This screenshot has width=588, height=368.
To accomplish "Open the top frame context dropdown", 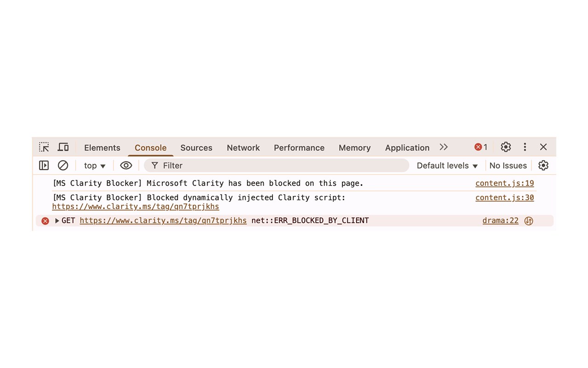I will click(94, 165).
